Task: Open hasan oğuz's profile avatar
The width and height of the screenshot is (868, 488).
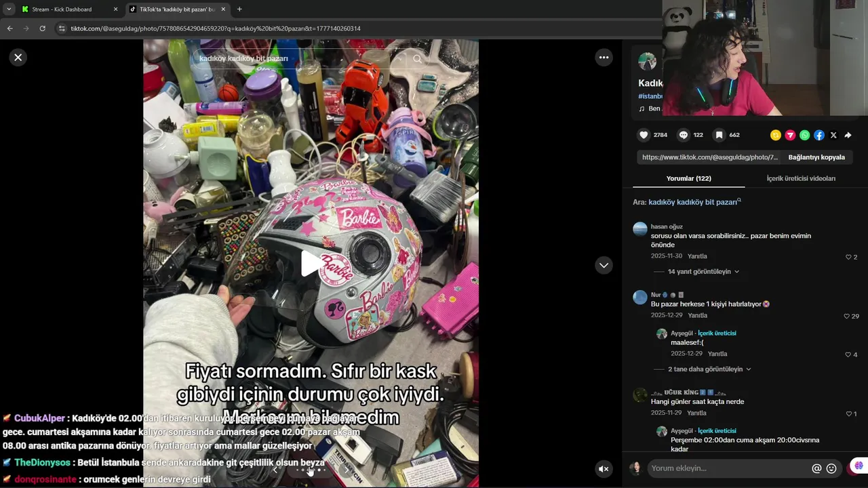Action: click(640, 228)
